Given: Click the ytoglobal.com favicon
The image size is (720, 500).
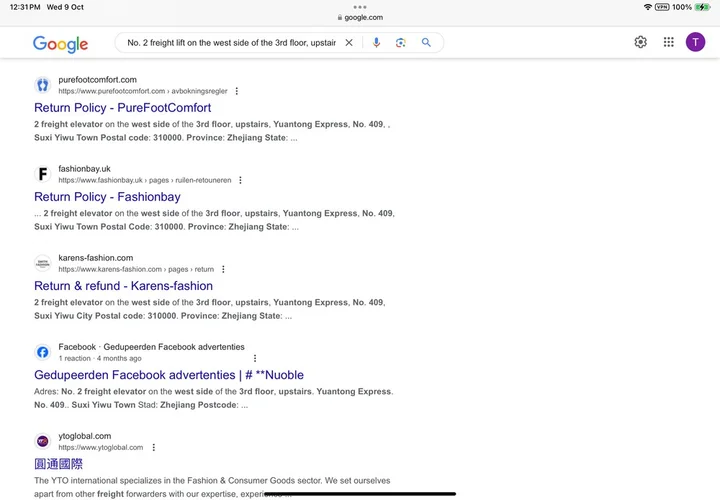Looking at the screenshot, I should [x=43, y=441].
